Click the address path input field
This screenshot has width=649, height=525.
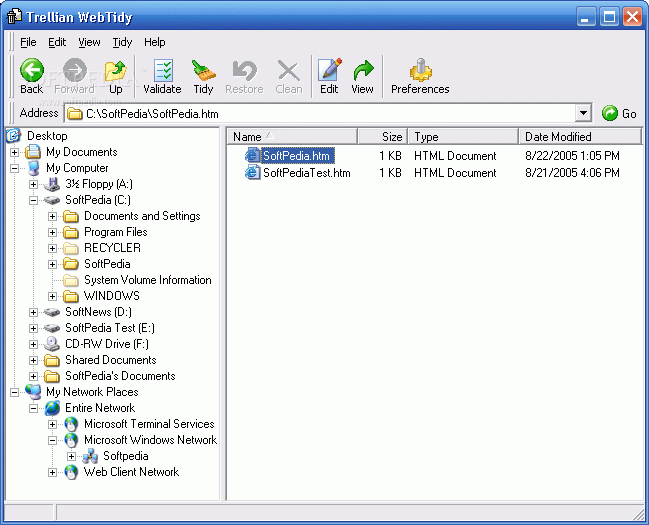(329, 113)
